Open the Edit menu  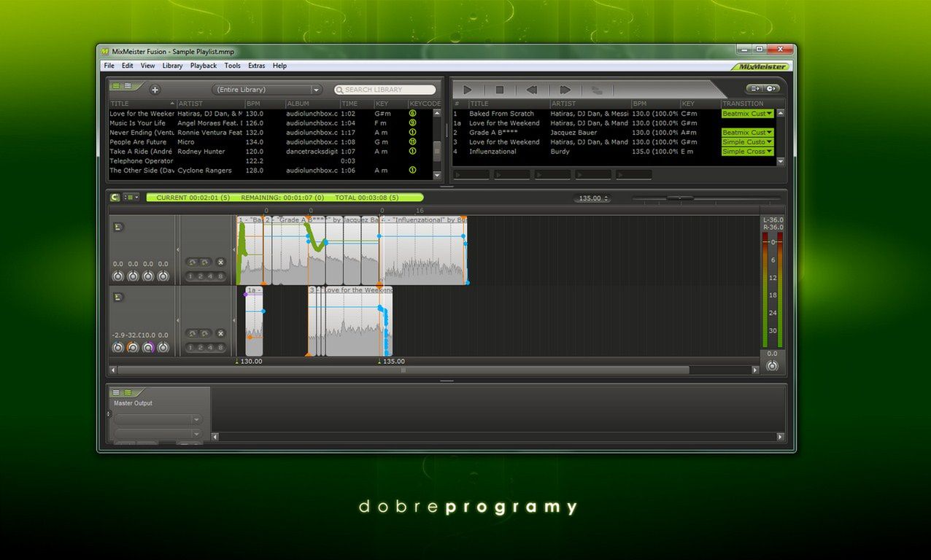coord(127,66)
